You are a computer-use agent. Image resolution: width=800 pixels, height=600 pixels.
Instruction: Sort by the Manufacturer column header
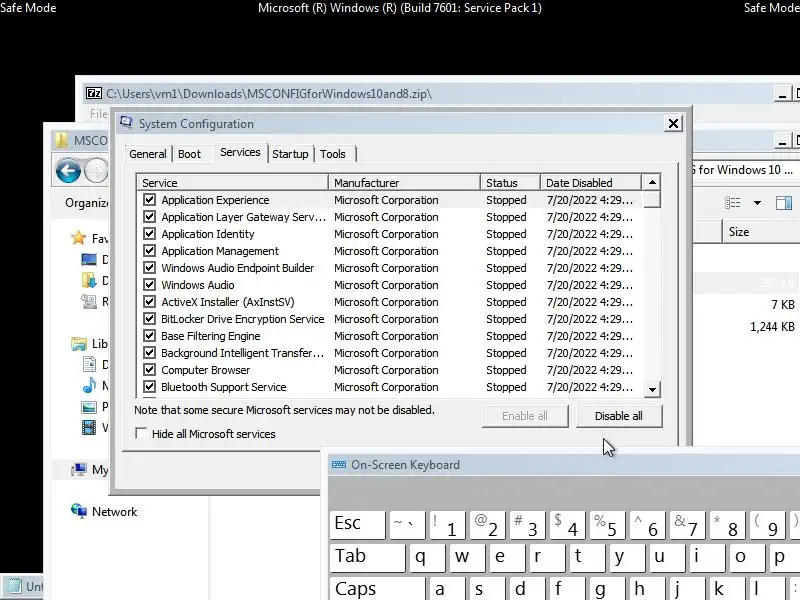click(405, 183)
